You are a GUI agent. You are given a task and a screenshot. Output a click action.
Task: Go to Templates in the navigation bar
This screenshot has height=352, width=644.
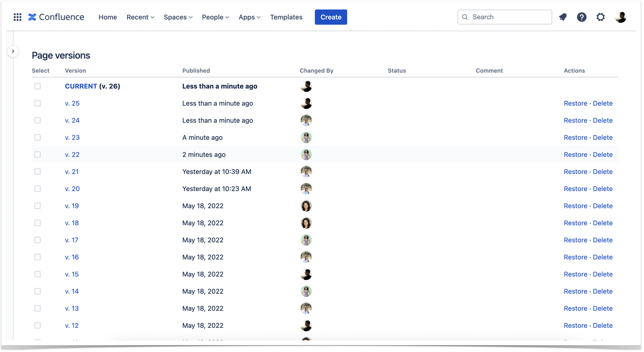[286, 17]
